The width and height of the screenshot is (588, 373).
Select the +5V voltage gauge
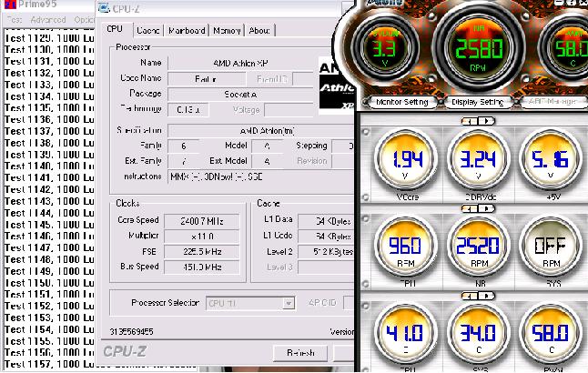click(x=550, y=160)
